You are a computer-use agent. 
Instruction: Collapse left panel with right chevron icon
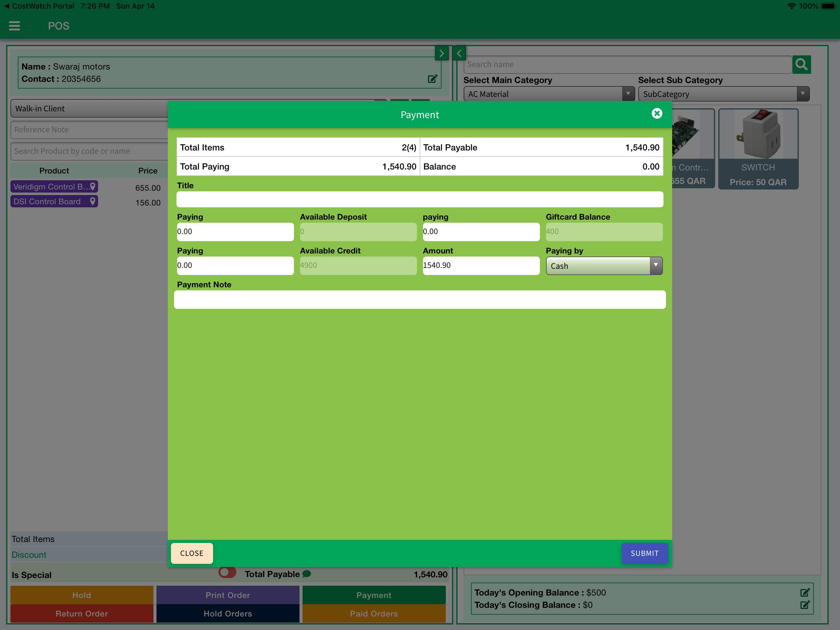tap(442, 53)
